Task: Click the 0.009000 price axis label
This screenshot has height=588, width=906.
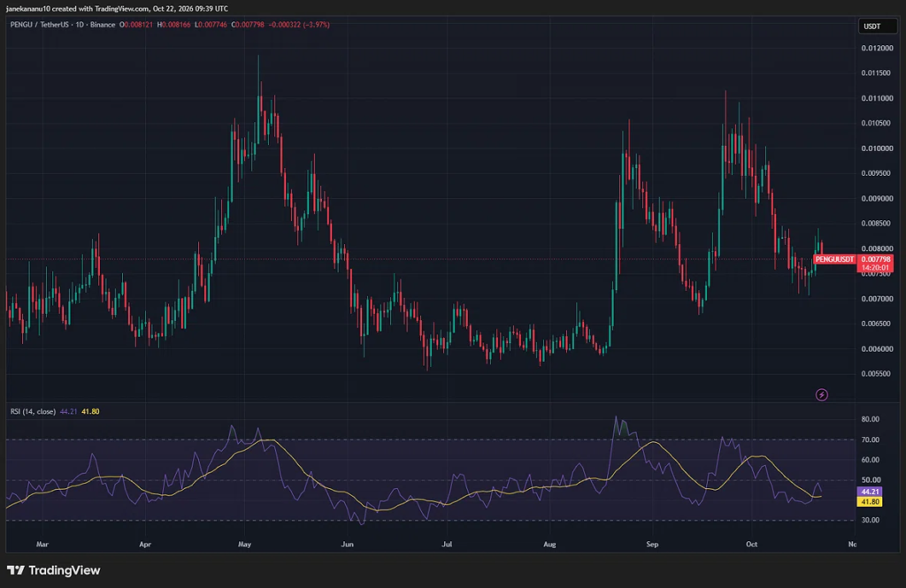Action: [x=877, y=199]
